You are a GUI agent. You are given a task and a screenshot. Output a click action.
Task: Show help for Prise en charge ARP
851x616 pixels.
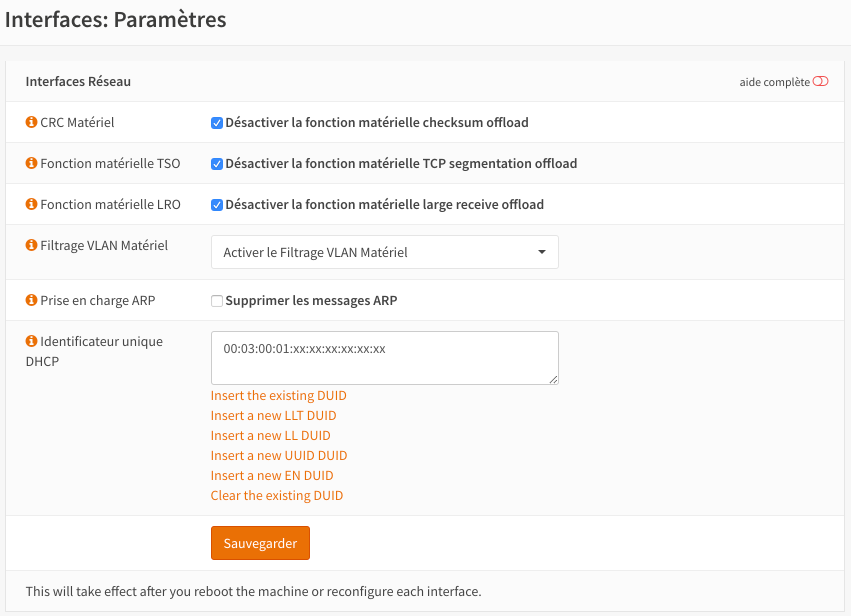(31, 300)
